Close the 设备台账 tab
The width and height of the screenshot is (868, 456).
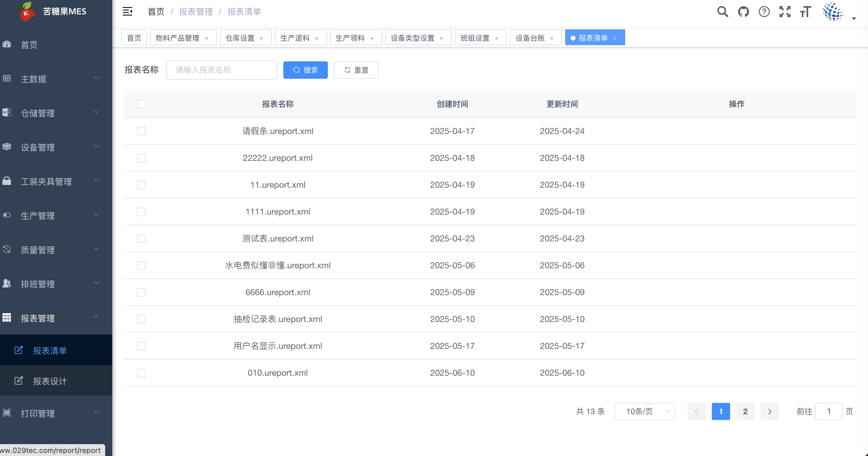point(552,38)
